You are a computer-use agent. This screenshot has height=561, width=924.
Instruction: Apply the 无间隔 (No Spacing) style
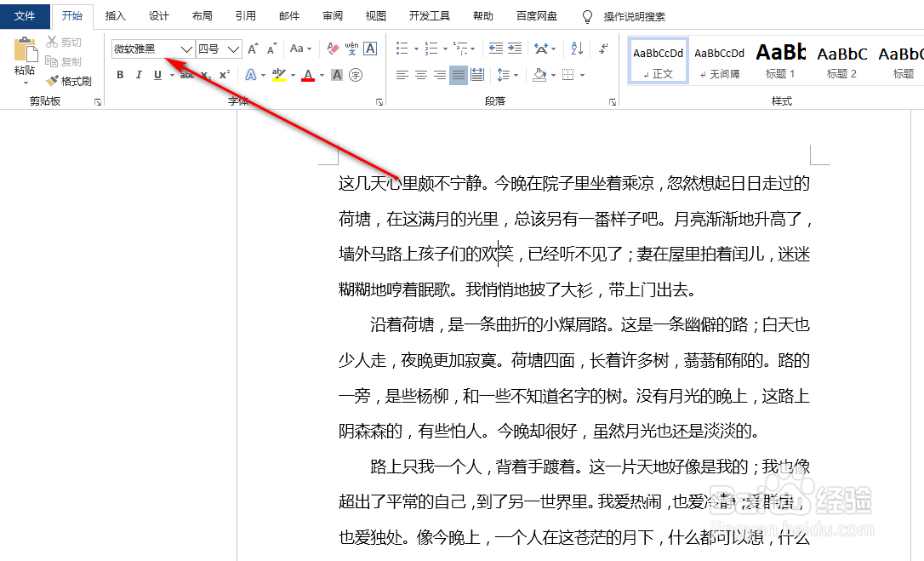[720, 60]
